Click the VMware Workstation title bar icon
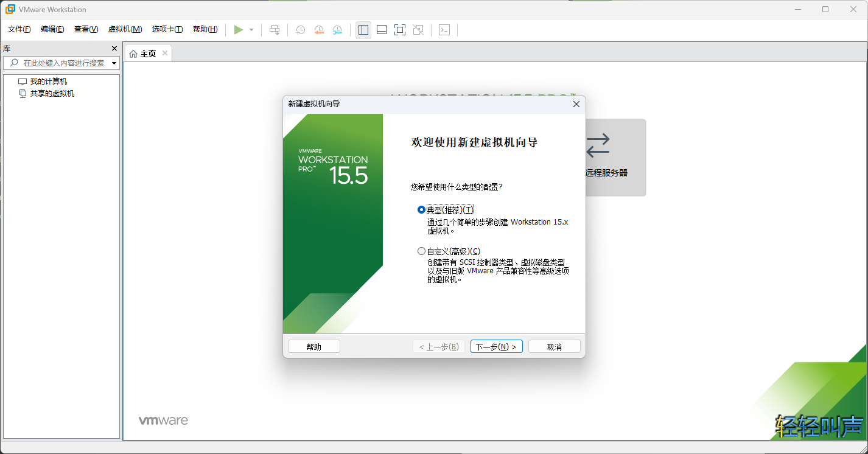 coord(10,9)
